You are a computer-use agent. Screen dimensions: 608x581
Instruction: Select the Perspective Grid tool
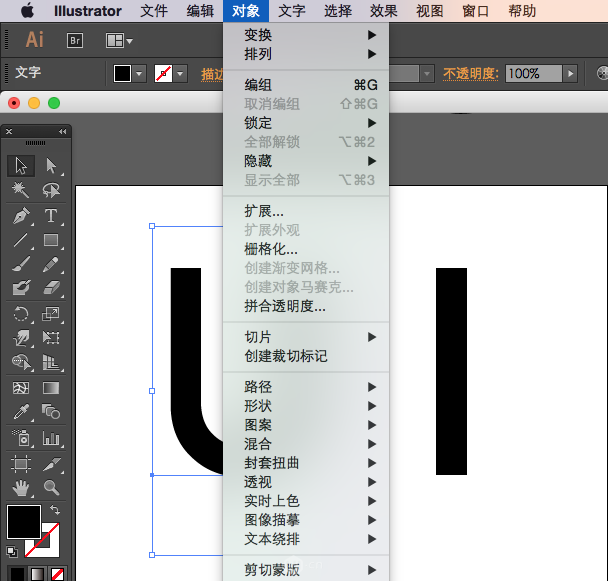[51, 362]
